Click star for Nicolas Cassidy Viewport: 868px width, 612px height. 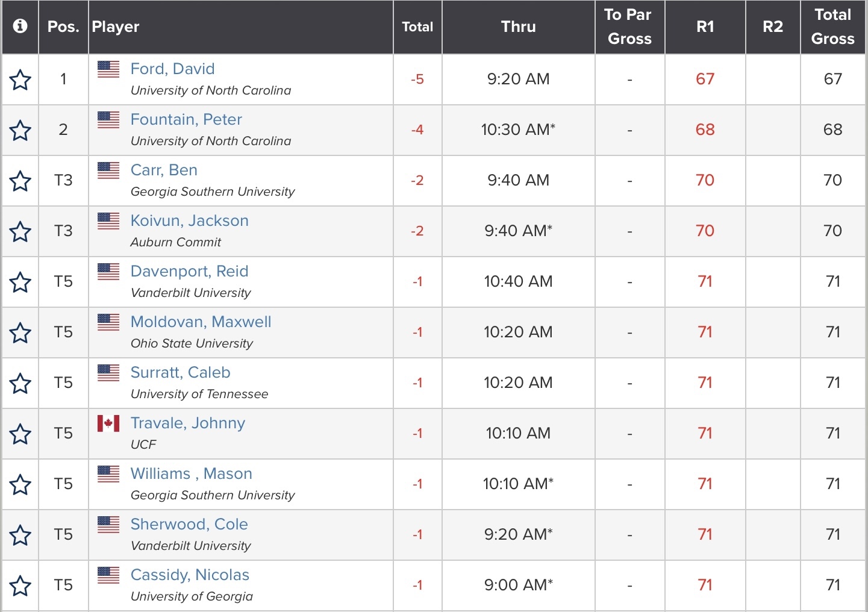20,585
